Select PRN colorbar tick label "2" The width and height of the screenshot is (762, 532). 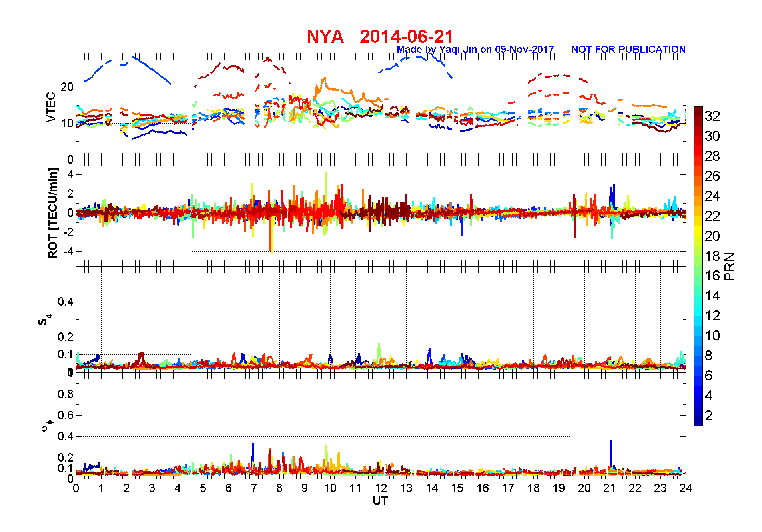coord(708,416)
